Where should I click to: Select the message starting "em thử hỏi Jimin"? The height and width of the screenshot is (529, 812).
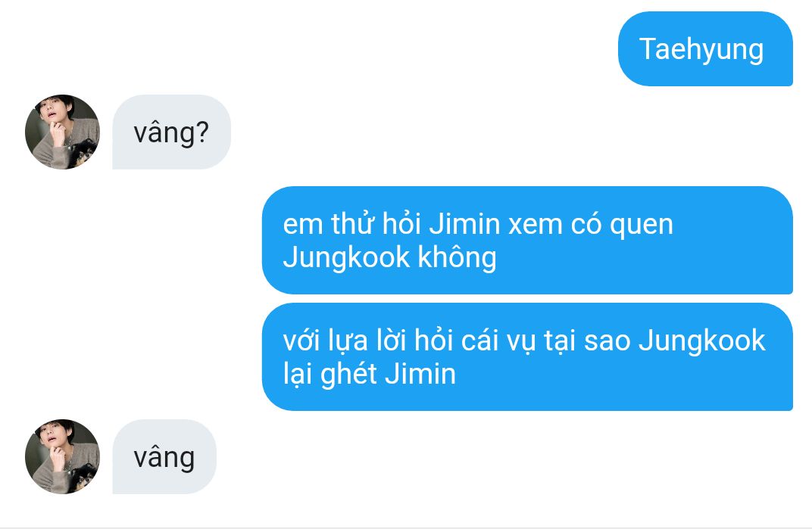coord(527,240)
